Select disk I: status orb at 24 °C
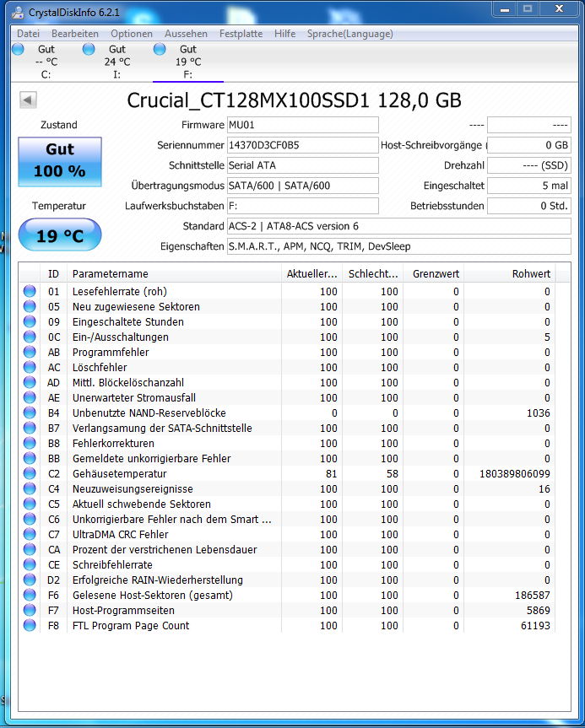Image resolution: width=585 pixels, height=728 pixels. [89, 49]
